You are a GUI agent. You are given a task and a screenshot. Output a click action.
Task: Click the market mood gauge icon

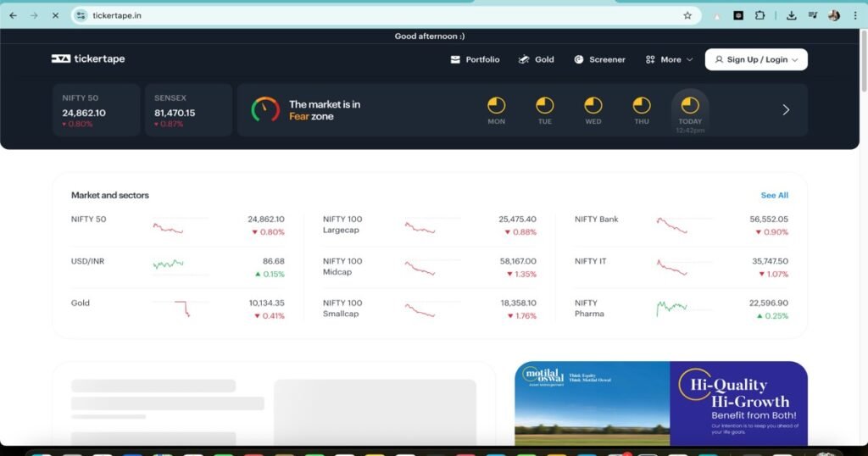click(265, 109)
